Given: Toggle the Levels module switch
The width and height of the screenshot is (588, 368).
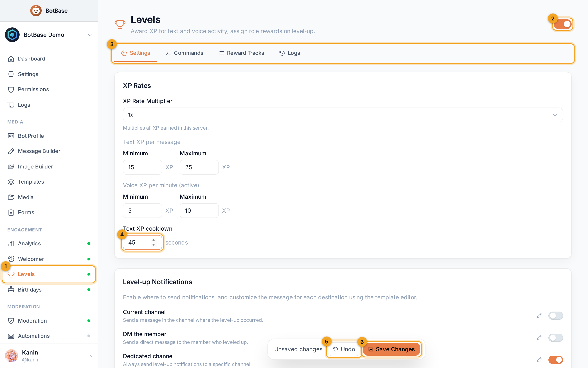Looking at the screenshot, I should (562, 24).
